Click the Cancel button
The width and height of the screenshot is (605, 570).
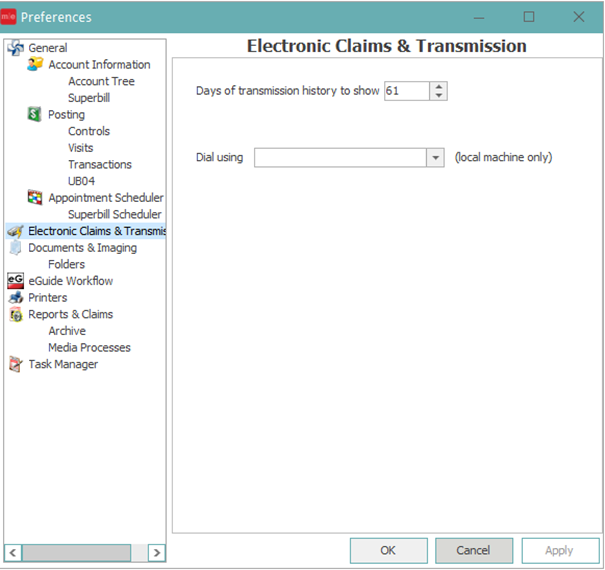point(474,550)
